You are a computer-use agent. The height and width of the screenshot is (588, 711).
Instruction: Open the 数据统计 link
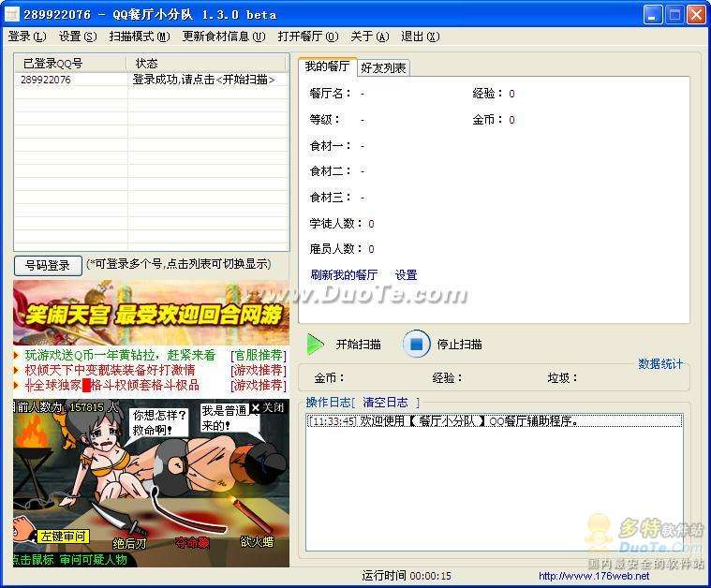pyautogui.click(x=660, y=364)
